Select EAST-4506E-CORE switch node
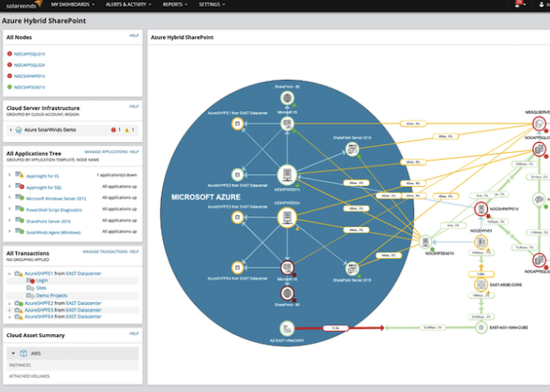This screenshot has width=550, height=392. tap(481, 285)
